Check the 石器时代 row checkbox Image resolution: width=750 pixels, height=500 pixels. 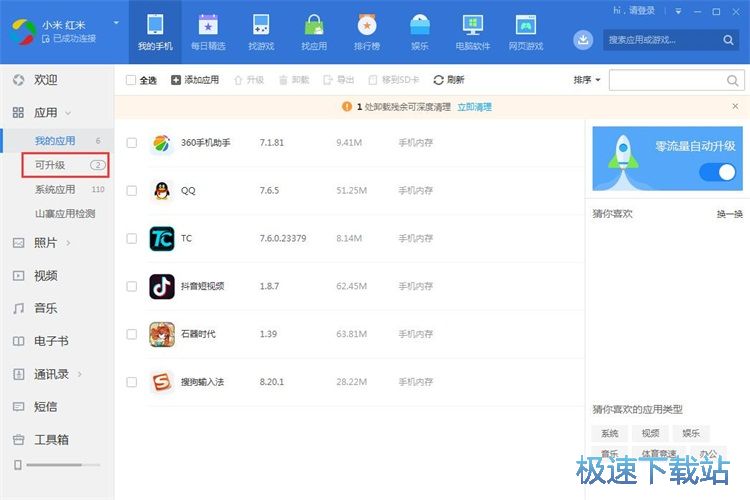132,334
